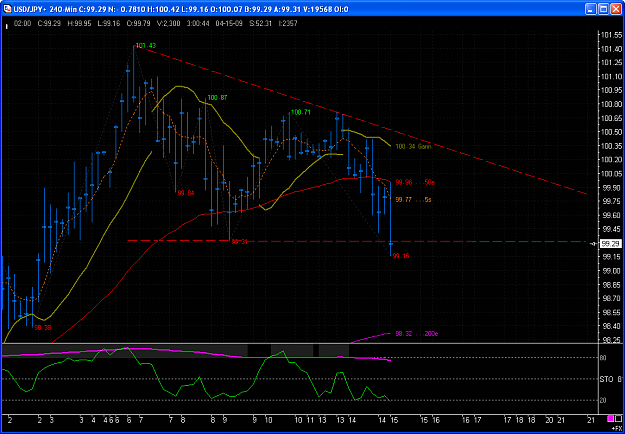This screenshot has width=625, height=434.
Task: Click the USD/JPY chart window icon
Action: [7, 8]
